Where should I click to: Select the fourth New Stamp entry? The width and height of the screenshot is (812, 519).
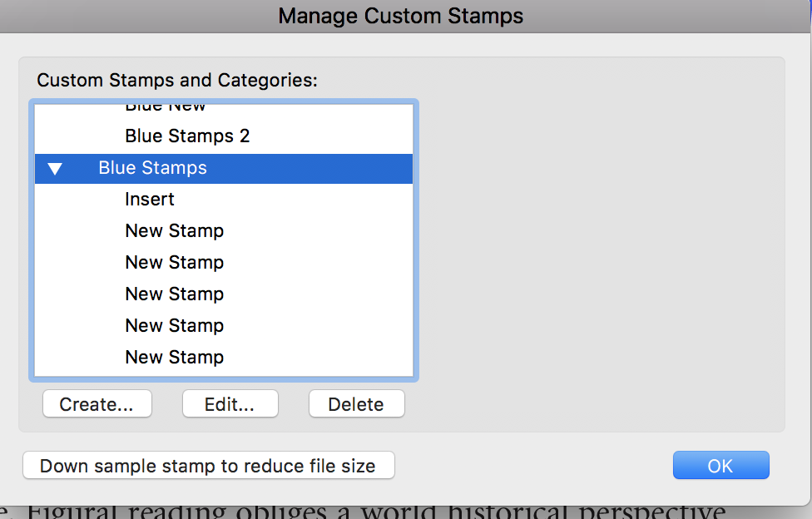click(175, 326)
